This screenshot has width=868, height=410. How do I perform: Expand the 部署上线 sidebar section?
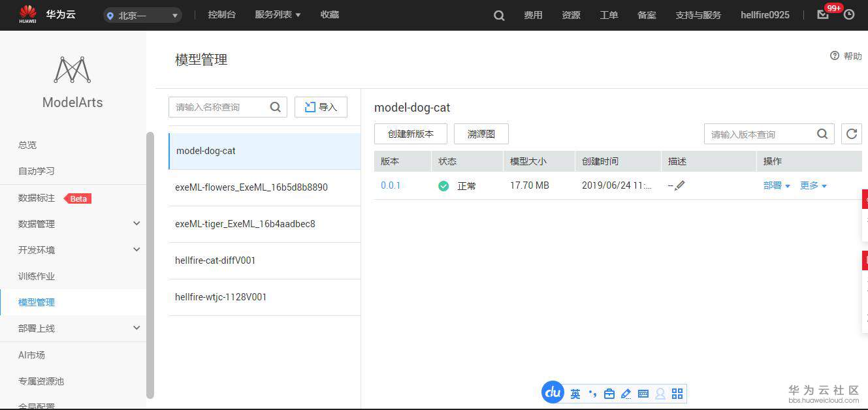(x=137, y=328)
